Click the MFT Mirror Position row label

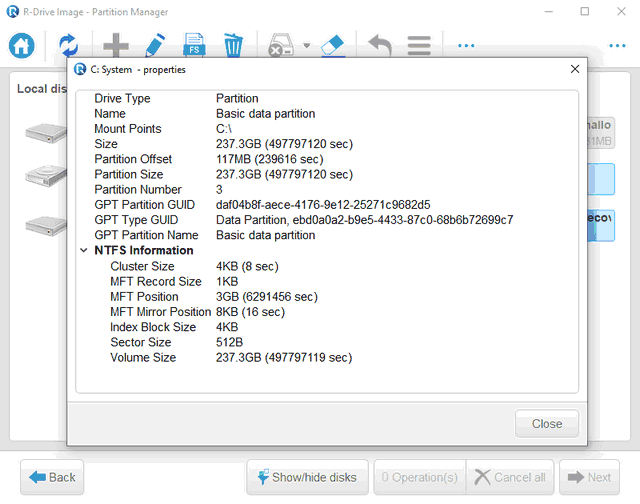160,312
